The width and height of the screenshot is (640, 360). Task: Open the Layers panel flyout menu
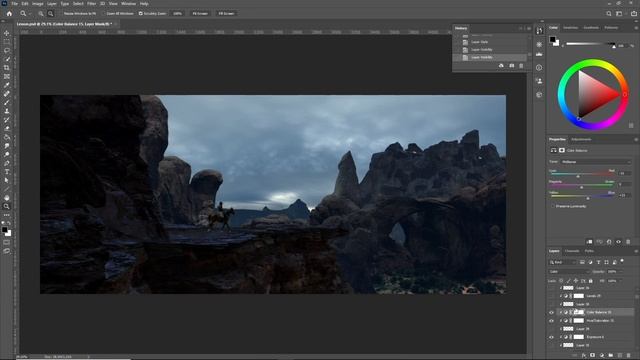(x=636, y=251)
